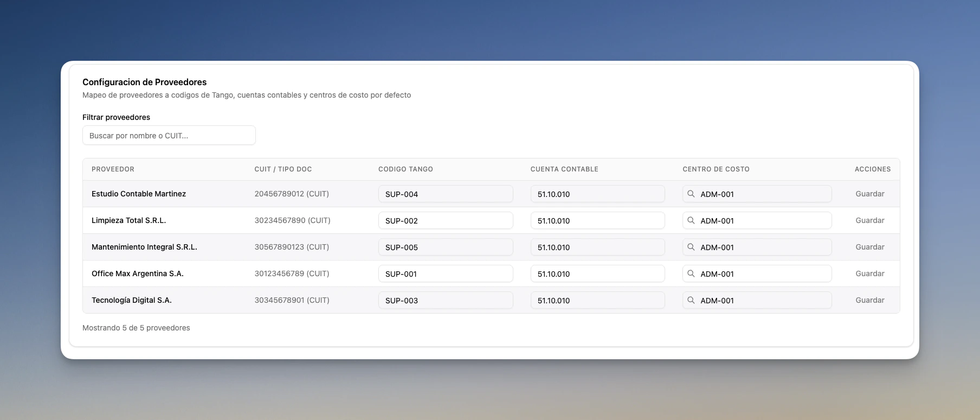
Task: Click CUIT value 30345678901 (CUIT)
Action: click(x=292, y=300)
